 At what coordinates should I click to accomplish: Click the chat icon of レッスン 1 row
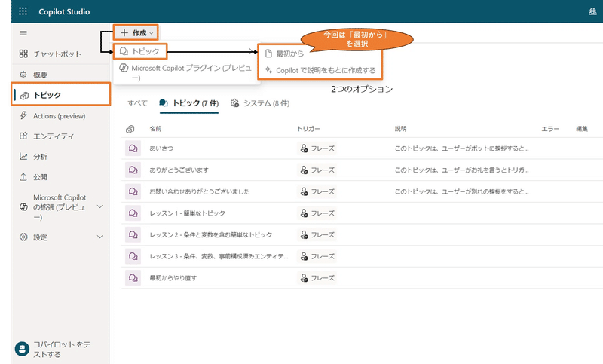[x=133, y=213]
